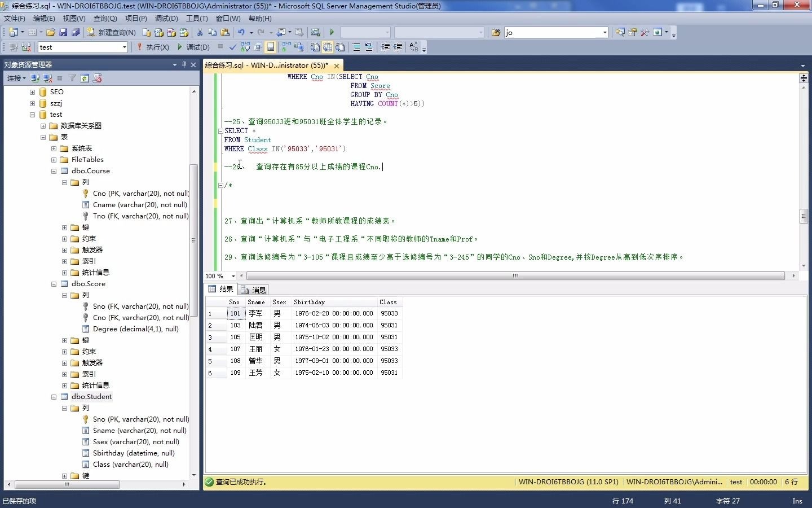The image size is (812, 508).
Task: Click Sno header in results grid
Action: [x=235, y=302]
